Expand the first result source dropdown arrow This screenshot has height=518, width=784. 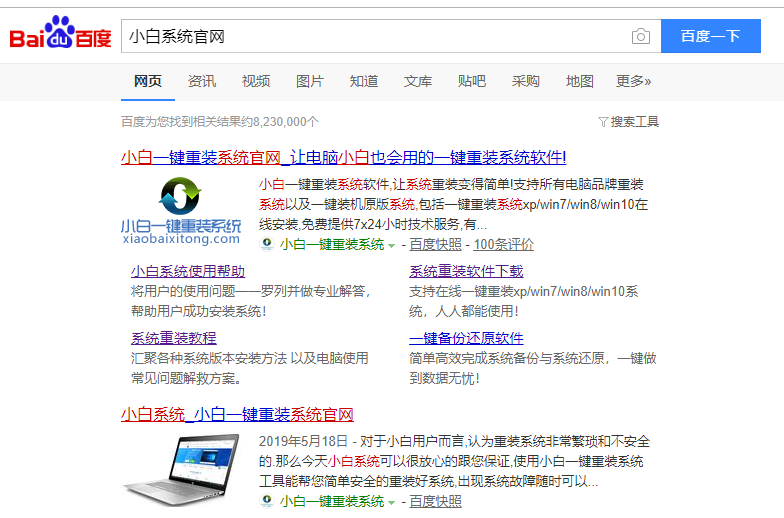392,246
